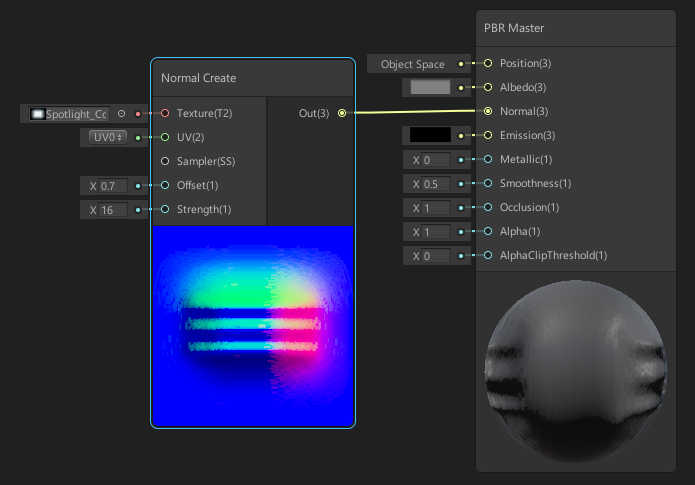
Task: Click the Out(3) output port
Action: pyautogui.click(x=341, y=113)
